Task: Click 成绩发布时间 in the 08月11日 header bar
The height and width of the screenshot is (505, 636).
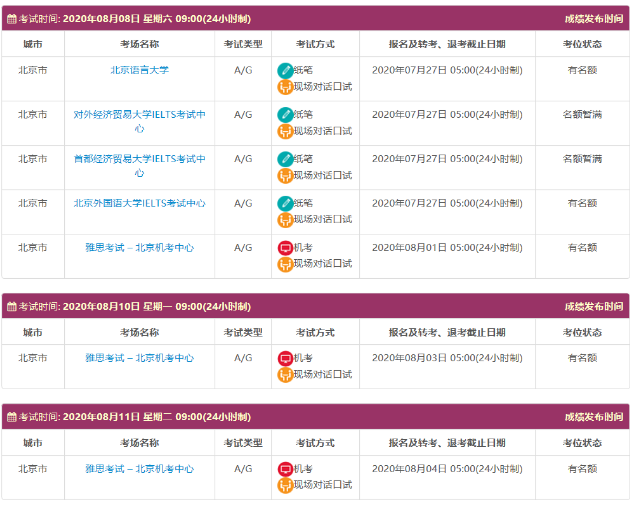Action: tap(594, 417)
